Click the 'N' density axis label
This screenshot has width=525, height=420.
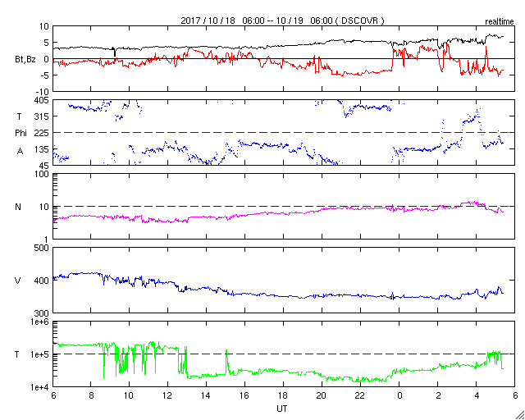[x=18, y=207]
